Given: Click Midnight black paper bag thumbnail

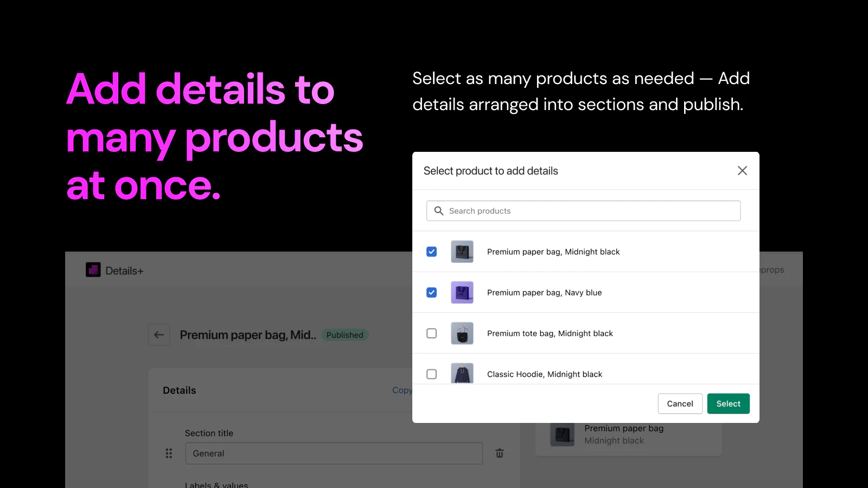Looking at the screenshot, I should (x=462, y=252).
